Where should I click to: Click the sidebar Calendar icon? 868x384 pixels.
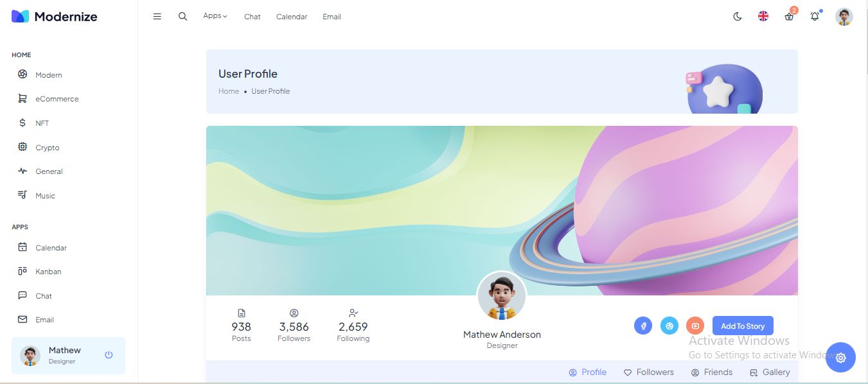click(22, 247)
